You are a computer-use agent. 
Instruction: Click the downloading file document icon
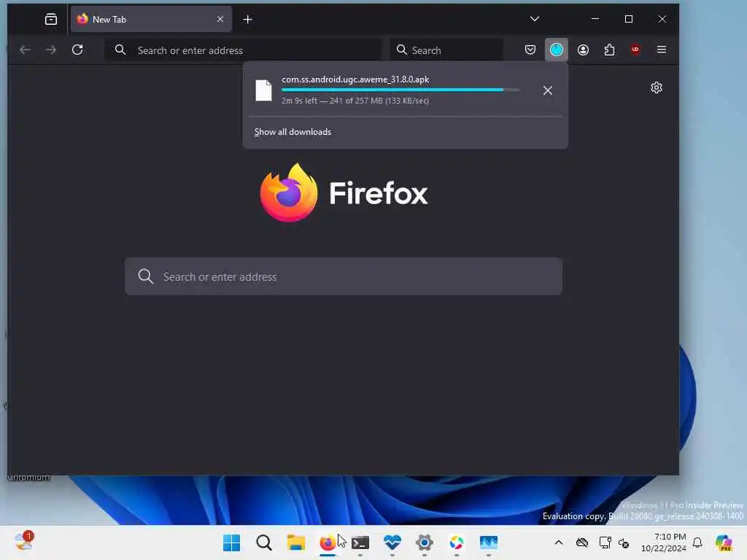click(263, 90)
